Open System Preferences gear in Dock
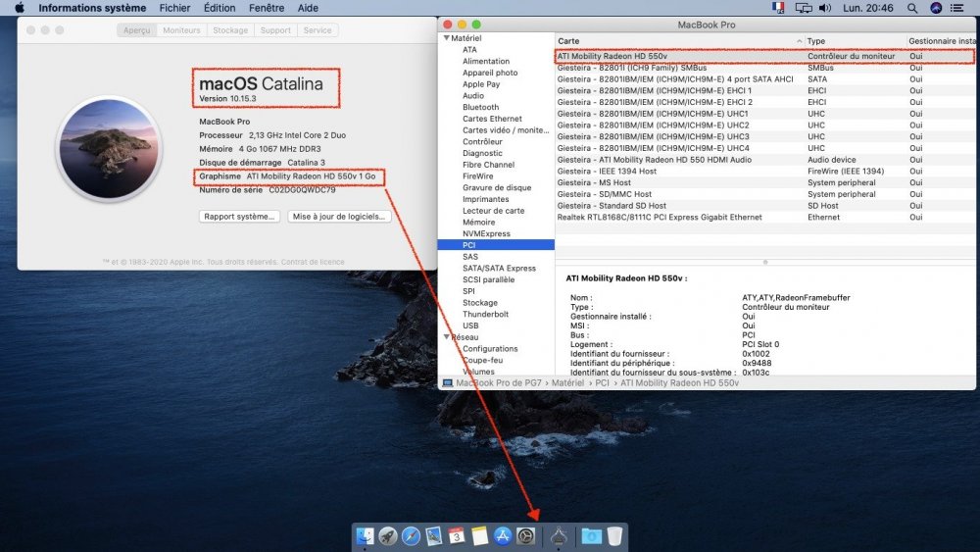Screen dimensions: 980x552 (525, 535)
